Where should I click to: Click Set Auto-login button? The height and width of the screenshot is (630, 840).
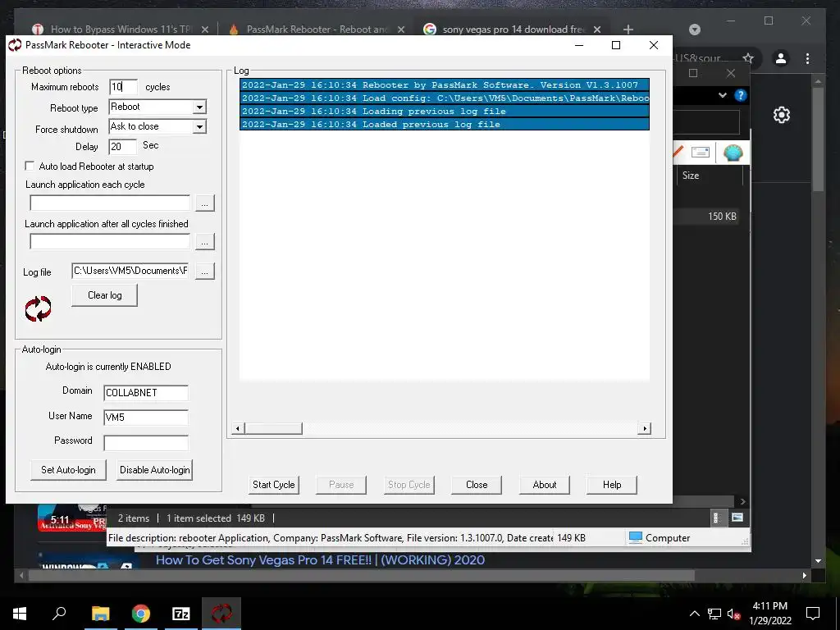pos(68,470)
